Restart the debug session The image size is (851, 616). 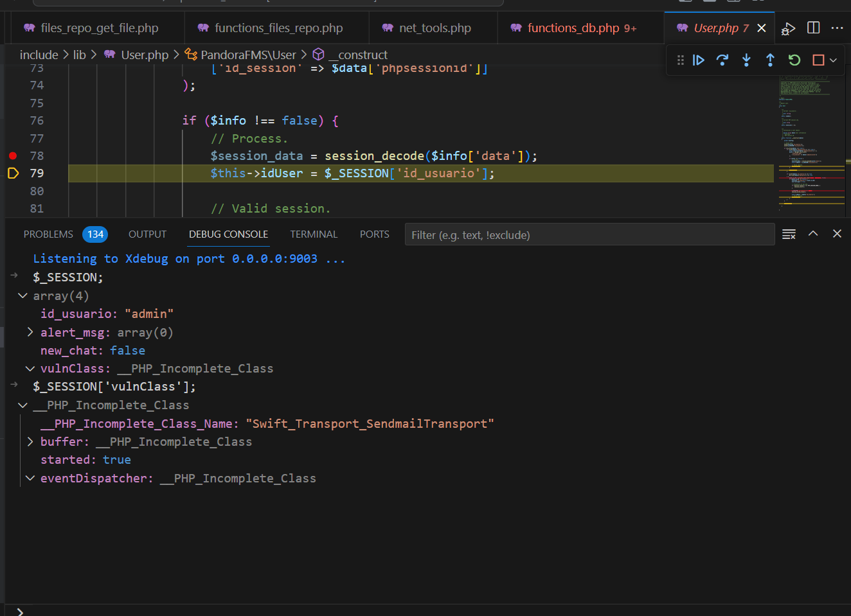click(x=794, y=60)
